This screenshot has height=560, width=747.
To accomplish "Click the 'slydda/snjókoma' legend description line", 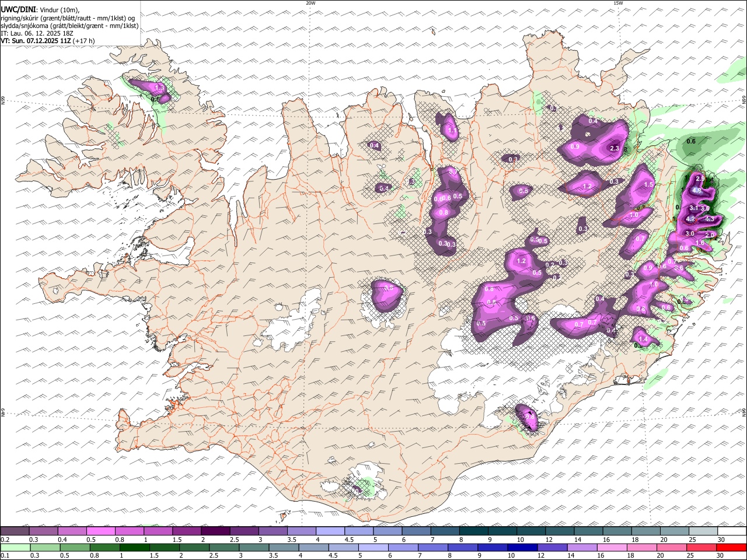I will [70, 26].
